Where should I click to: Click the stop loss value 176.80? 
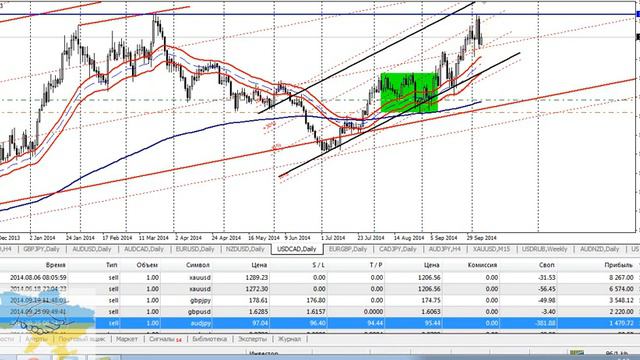click(x=316, y=300)
